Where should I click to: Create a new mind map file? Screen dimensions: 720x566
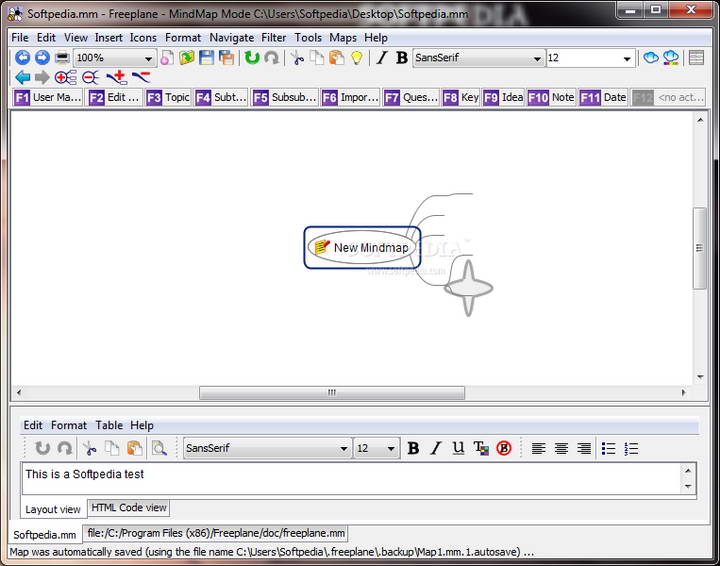pos(167,58)
